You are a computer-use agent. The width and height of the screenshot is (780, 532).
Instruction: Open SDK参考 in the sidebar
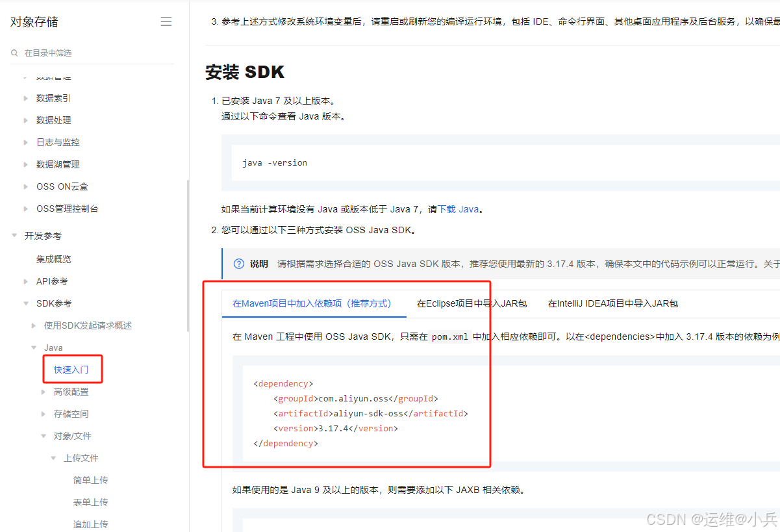54,303
